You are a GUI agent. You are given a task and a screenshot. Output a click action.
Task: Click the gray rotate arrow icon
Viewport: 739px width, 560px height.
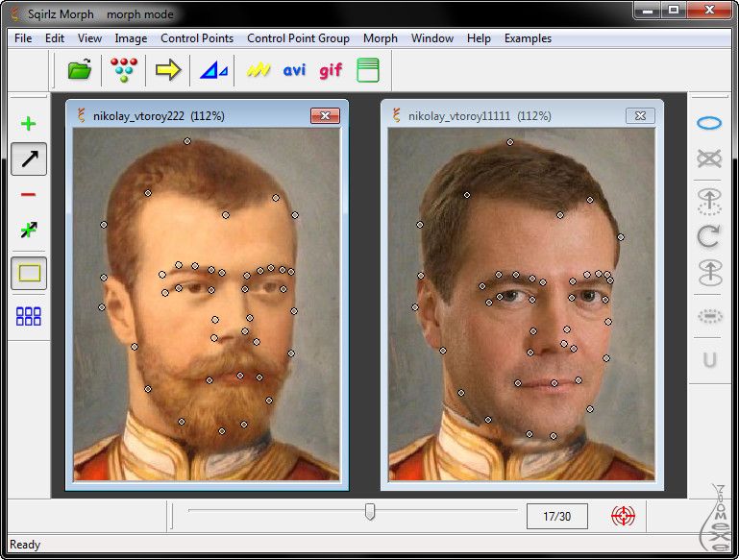pos(709,237)
